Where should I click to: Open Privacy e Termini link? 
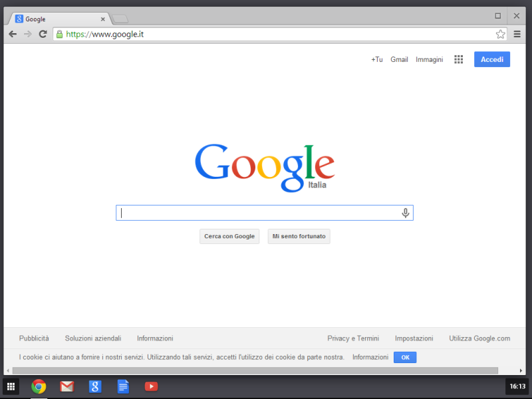click(353, 338)
